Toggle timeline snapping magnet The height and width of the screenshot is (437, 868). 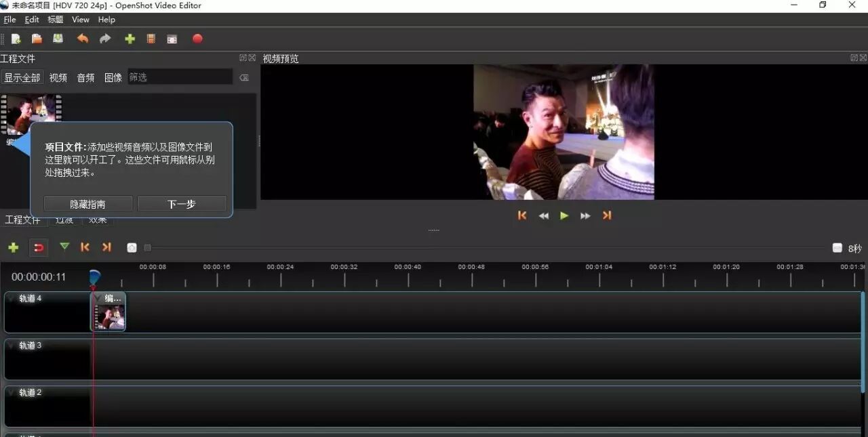point(39,247)
